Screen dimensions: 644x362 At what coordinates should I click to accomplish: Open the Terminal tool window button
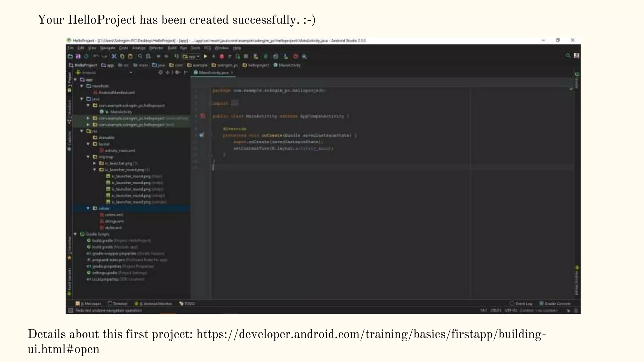tap(118, 304)
